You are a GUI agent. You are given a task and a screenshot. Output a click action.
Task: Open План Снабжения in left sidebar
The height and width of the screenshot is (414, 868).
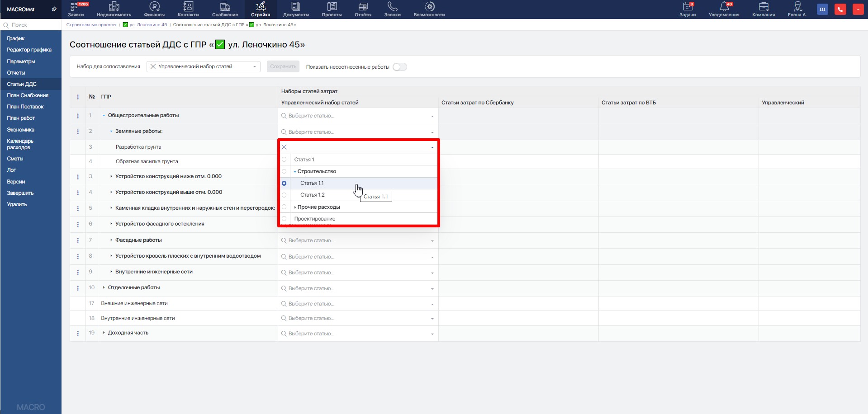(28, 95)
